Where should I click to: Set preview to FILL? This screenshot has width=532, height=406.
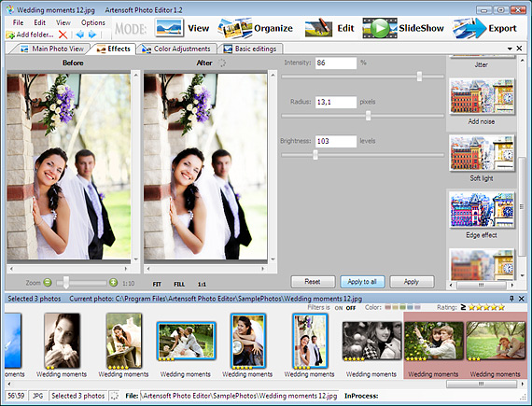[179, 285]
